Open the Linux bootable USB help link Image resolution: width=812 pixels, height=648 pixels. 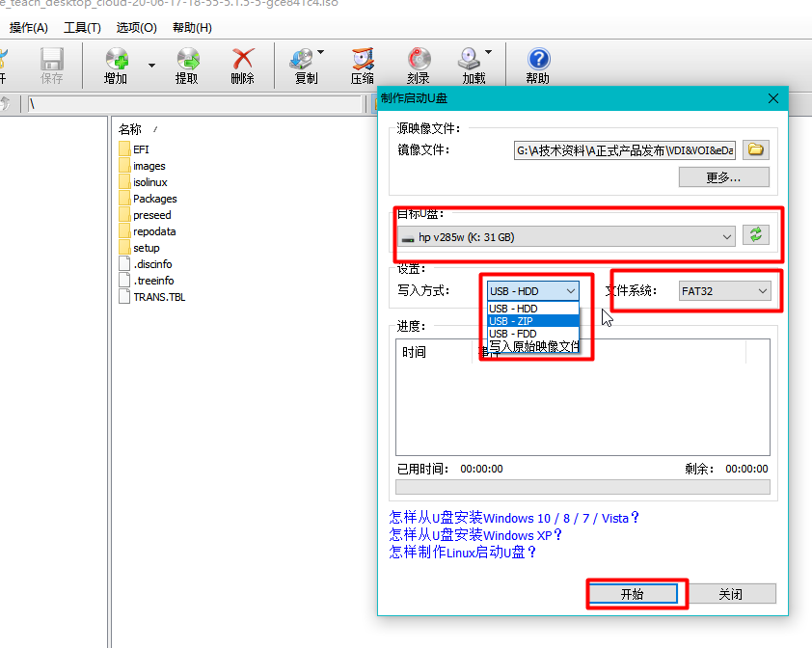tap(463, 553)
